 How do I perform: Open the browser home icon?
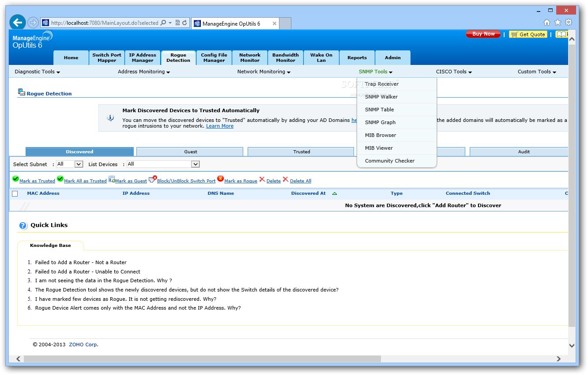tap(547, 23)
